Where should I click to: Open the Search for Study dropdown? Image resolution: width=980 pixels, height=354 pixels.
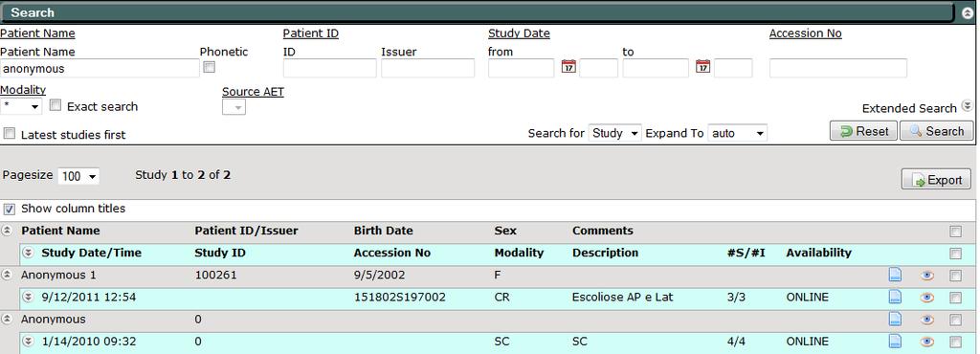click(x=615, y=133)
